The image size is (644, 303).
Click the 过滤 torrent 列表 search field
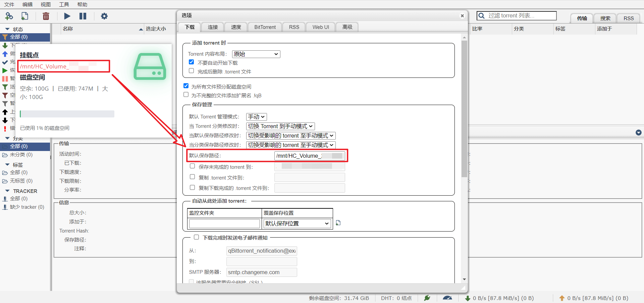click(x=517, y=16)
